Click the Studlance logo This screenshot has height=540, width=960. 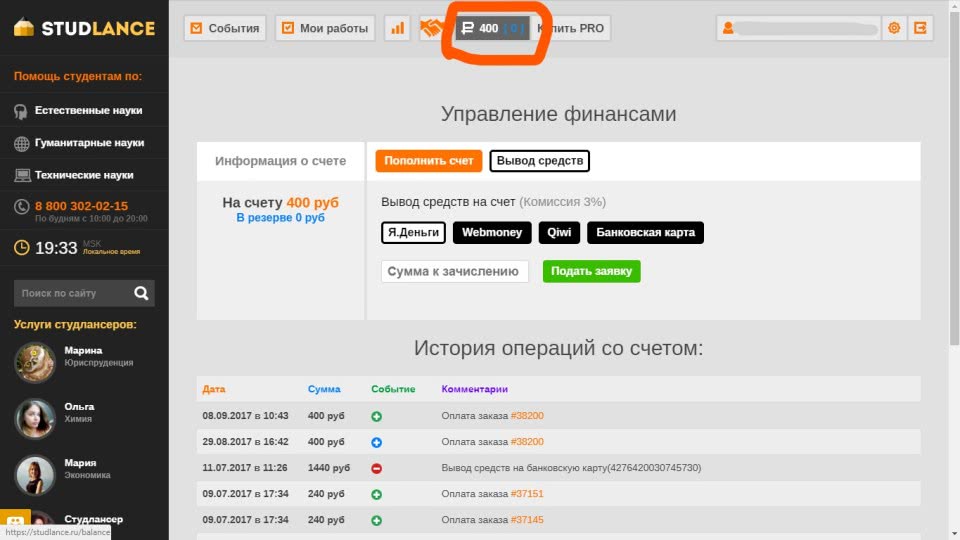click(x=84, y=28)
